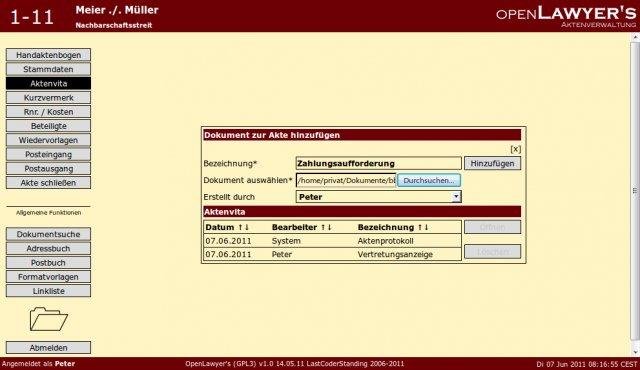This screenshot has height=370, width=640.
Task: Click Durchsuchen... to browse files
Action: 429,180
